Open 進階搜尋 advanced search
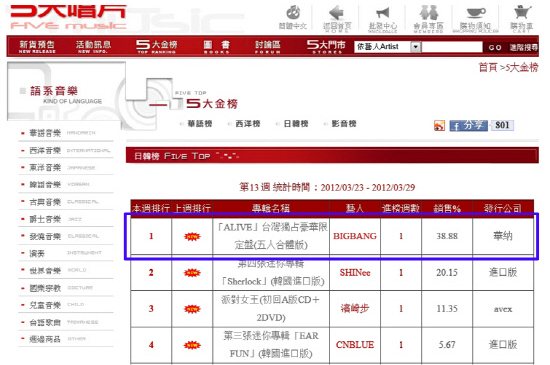 click(523, 47)
